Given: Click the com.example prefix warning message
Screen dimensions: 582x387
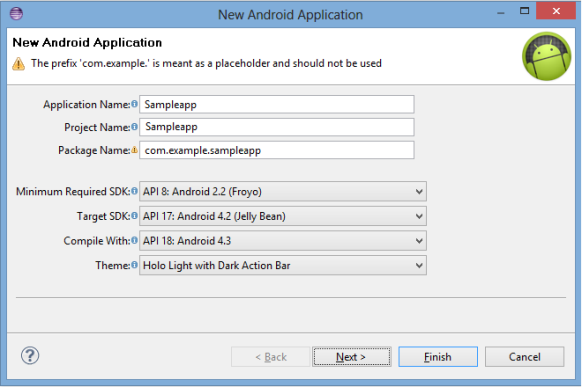Looking at the screenshot, I should [206, 63].
